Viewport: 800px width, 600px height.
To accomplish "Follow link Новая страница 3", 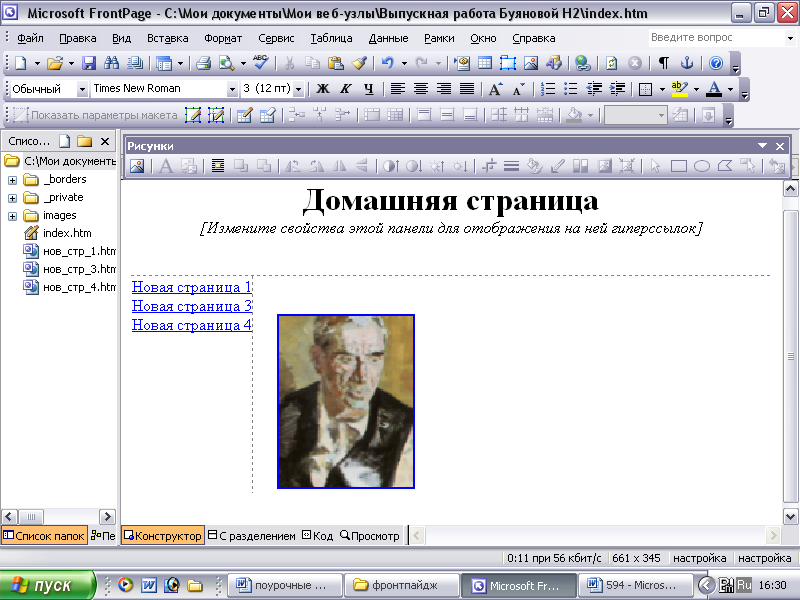I will coord(191,306).
